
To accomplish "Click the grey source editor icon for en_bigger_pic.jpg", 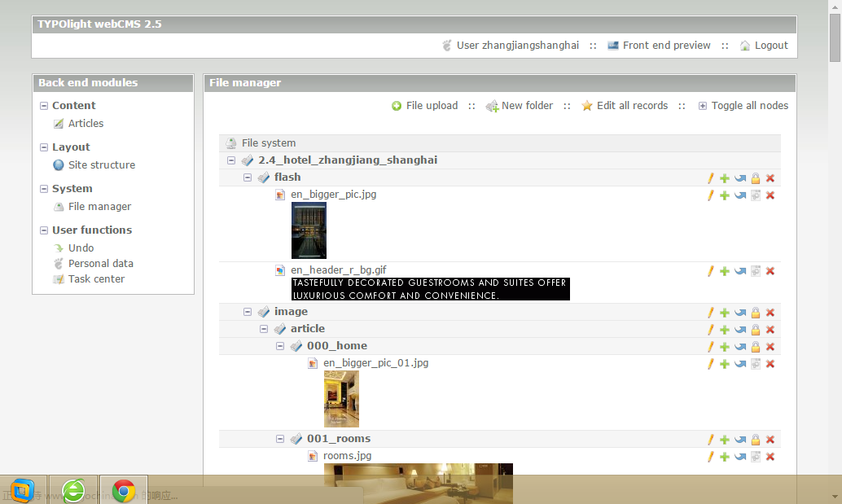I will click(756, 195).
